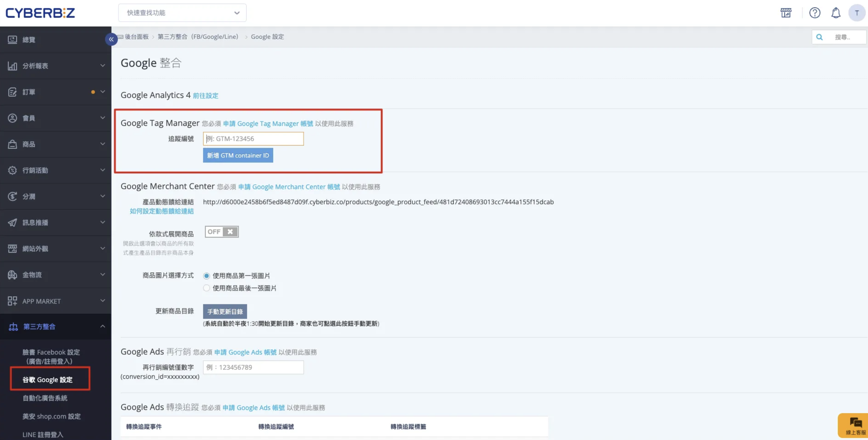Viewport: 868px width, 440px height.
Task: Open 申請 Google Ads 帳號 link under 轉換追蹤
Action: click(x=254, y=408)
